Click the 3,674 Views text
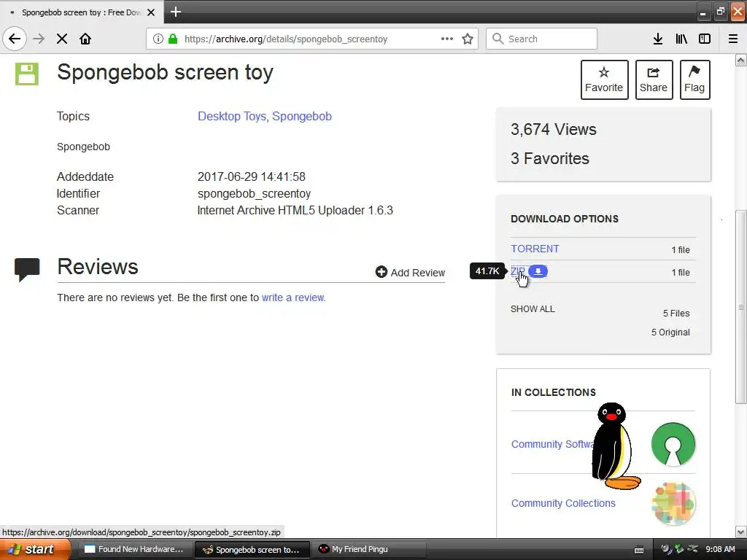Image resolution: width=747 pixels, height=560 pixels. coord(554,130)
